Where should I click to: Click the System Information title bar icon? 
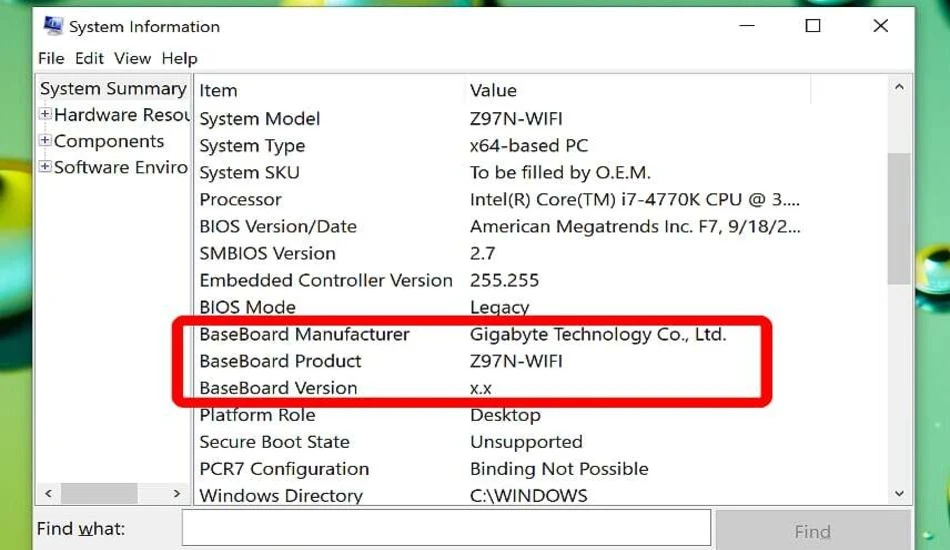[x=53, y=26]
